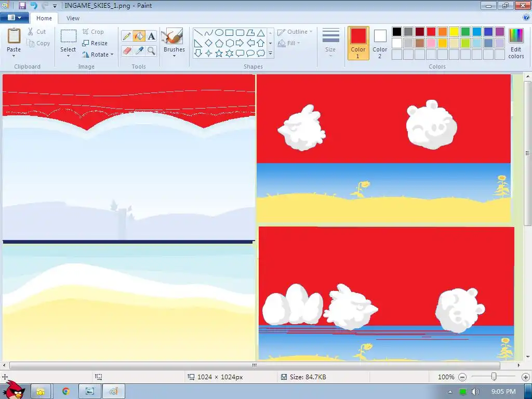This screenshot has width=532, height=399.
Task: Open the Size dropdown
Action: (330, 42)
